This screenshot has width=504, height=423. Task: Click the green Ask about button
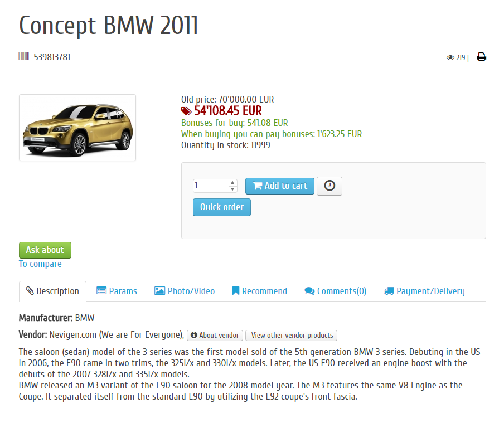pos(45,250)
